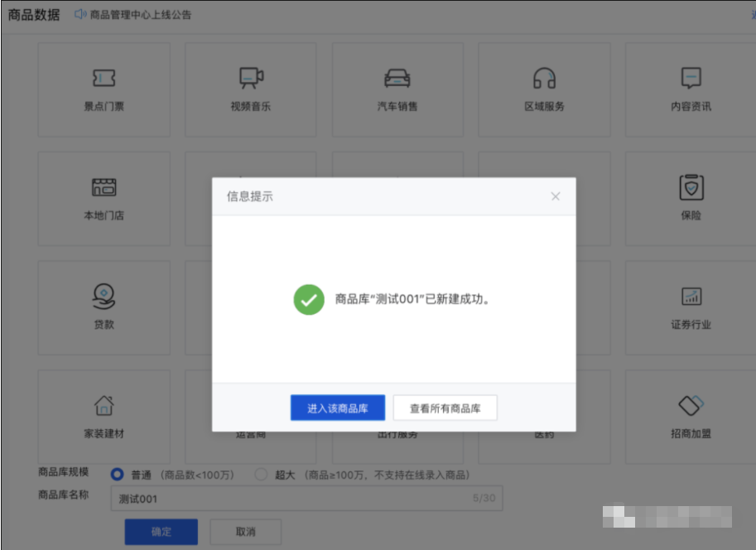Click the 取消 cancel button
Image resolution: width=756 pixels, height=550 pixels.
point(245,532)
